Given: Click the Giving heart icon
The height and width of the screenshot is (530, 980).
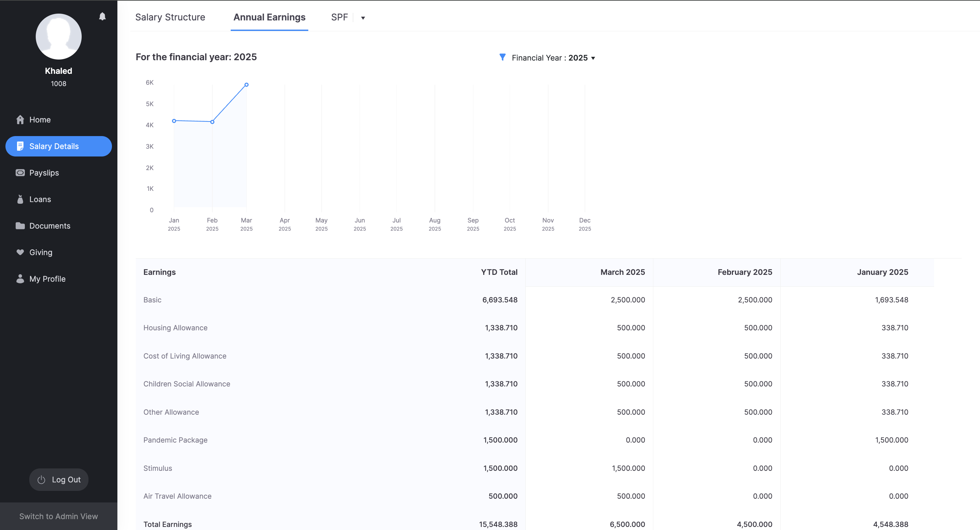Looking at the screenshot, I should tap(20, 252).
